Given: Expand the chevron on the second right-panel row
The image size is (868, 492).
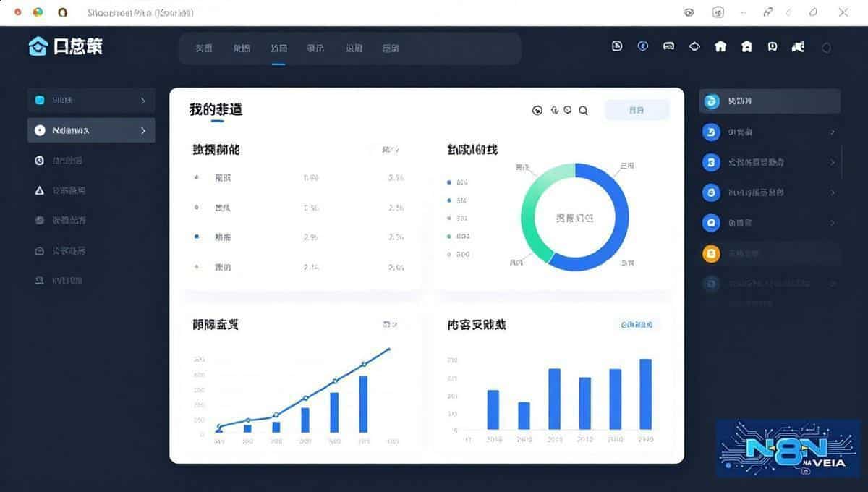Looking at the screenshot, I should (833, 132).
